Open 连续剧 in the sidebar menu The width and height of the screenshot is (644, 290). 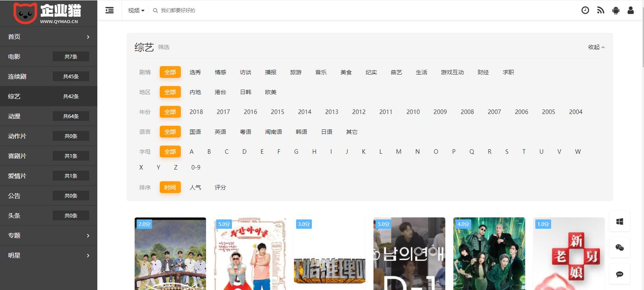click(49, 76)
